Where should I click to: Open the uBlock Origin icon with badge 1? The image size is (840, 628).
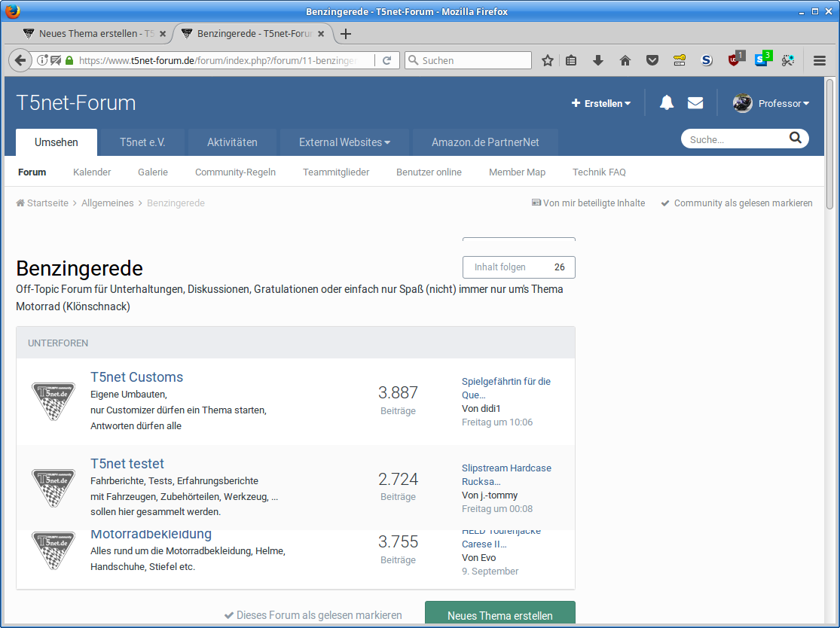pos(735,59)
